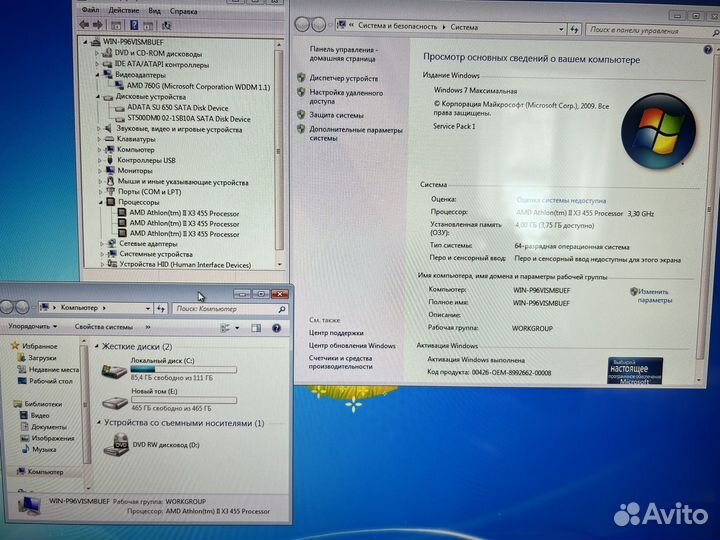The image size is (720, 540).
Task: Toggle the preview pane icon in Explorer
Action: click(x=256, y=328)
